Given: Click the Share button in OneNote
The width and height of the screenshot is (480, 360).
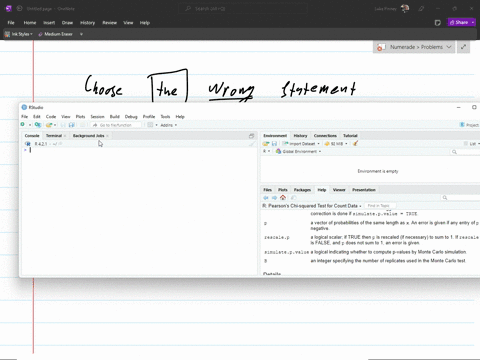Looking at the screenshot, I should [x=459, y=22].
